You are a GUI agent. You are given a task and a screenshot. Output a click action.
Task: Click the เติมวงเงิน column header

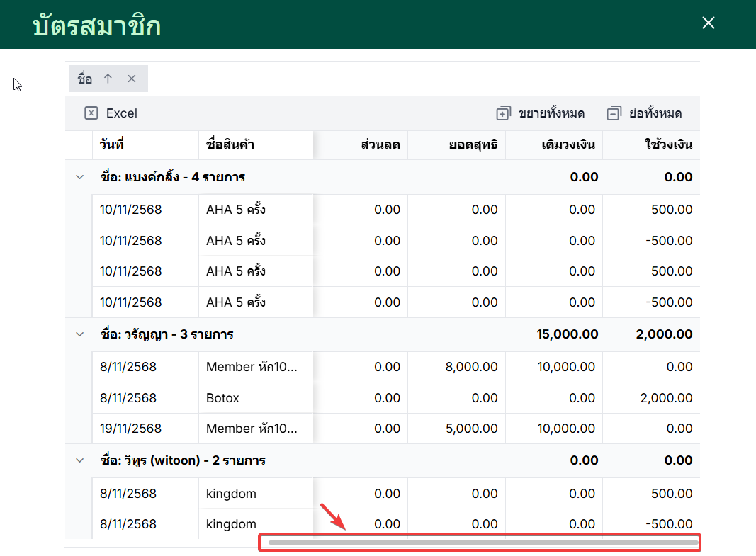pos(567,145)
